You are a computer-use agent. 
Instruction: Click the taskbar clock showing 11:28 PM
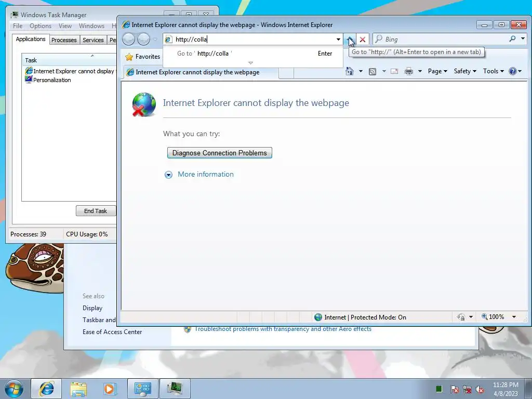[506, 389]
